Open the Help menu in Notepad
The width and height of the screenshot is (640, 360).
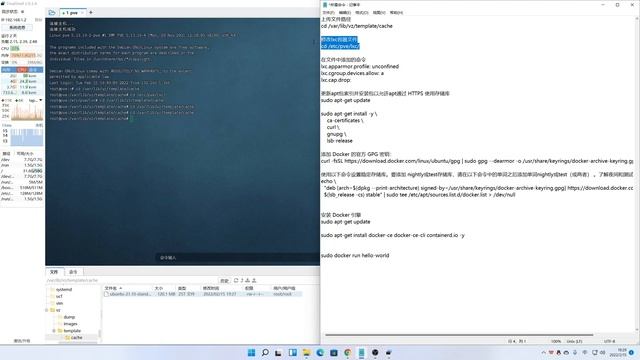pyautogui.click(x=396, y=13)
